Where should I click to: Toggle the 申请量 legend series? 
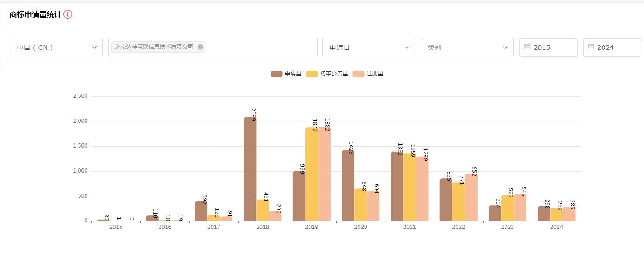286,74
